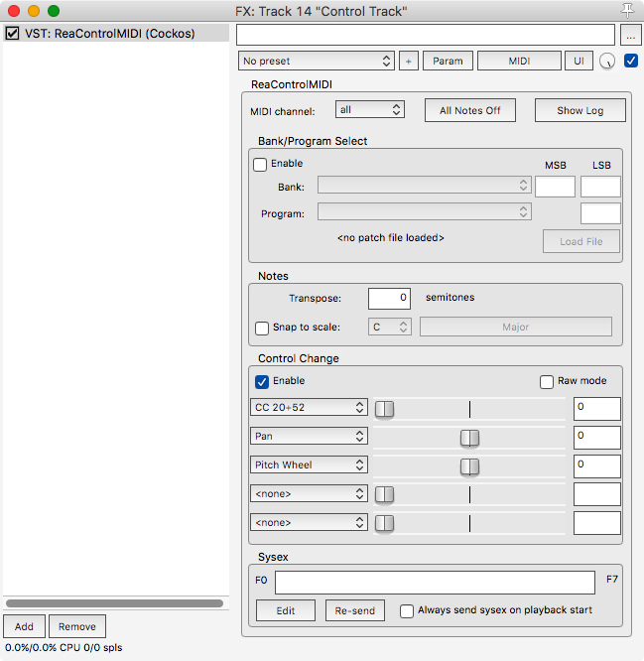This screenshot has width=644, height=661.
Task: Click the Show Log button
Action: (x=580, y=110)
